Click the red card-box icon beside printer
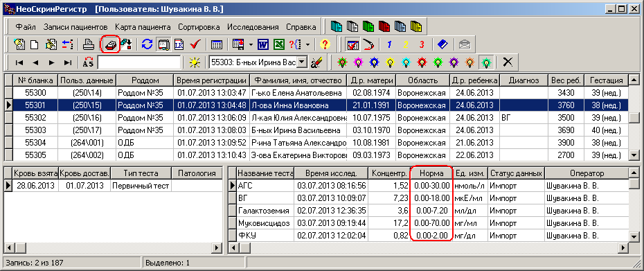The height and width of the screenshot is (271, 644). [110, 44]
